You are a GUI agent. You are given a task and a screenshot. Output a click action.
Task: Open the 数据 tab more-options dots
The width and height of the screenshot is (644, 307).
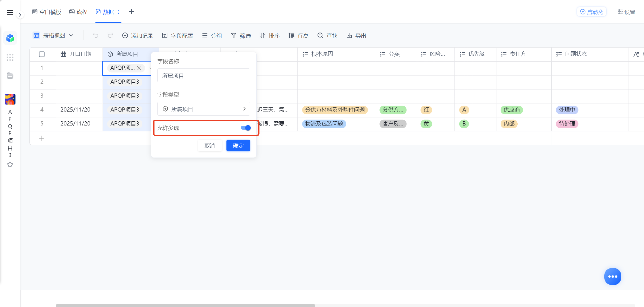(118, 12)
